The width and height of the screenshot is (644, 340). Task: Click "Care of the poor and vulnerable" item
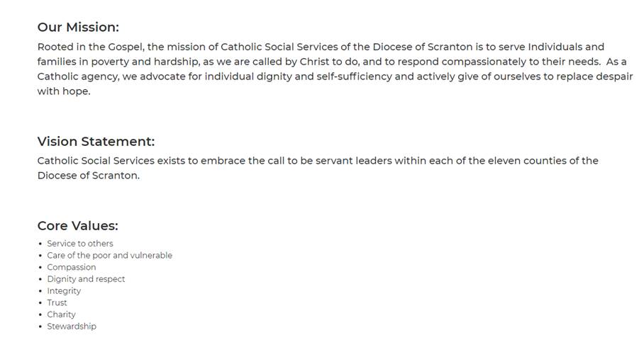click(x=109, y=256)
